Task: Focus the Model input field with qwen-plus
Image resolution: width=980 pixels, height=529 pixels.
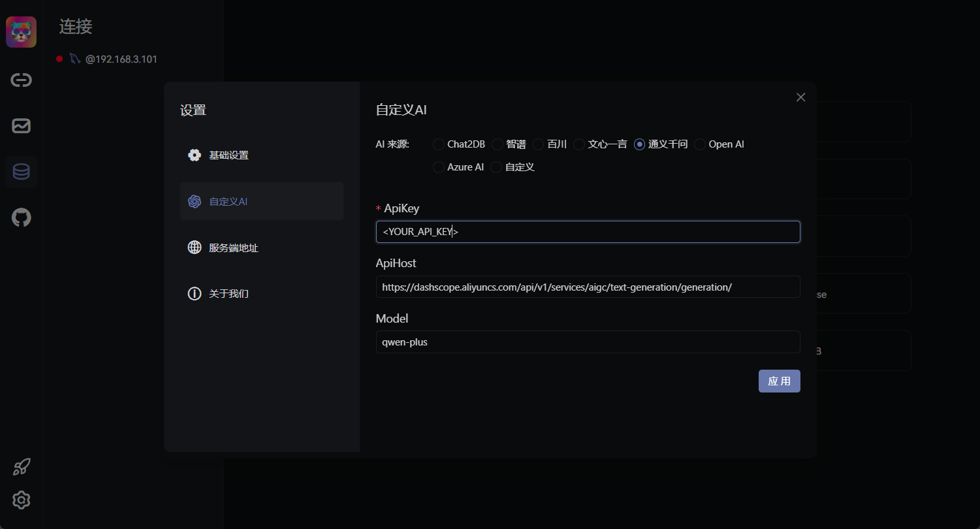Action: click(x=588, y=342)
